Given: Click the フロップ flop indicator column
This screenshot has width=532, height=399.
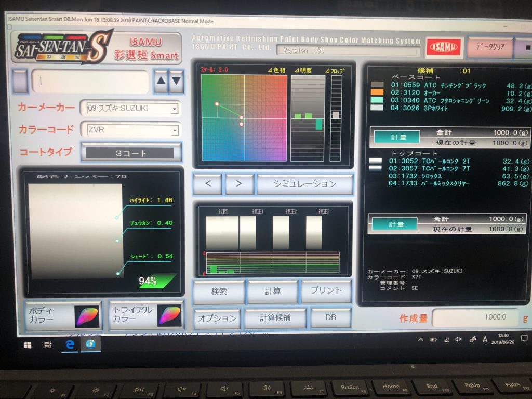Looking at the screenshot, I should (x=336, y=118).
